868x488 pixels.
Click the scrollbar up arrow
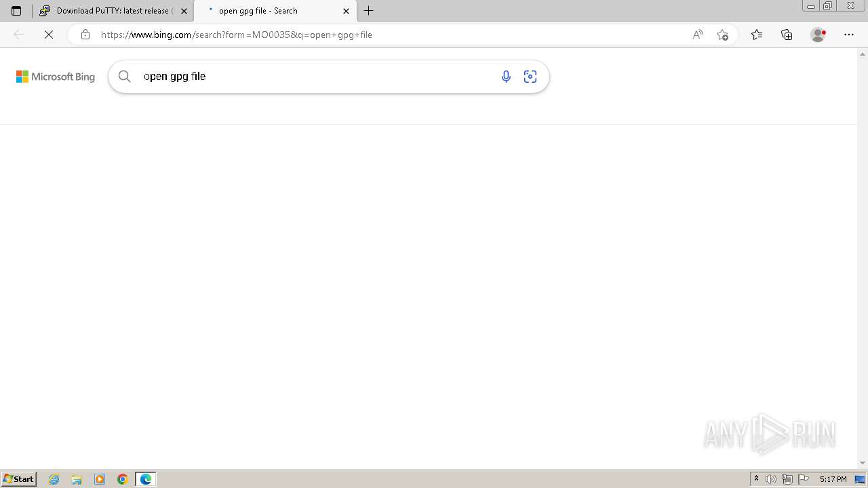(863, 53)
